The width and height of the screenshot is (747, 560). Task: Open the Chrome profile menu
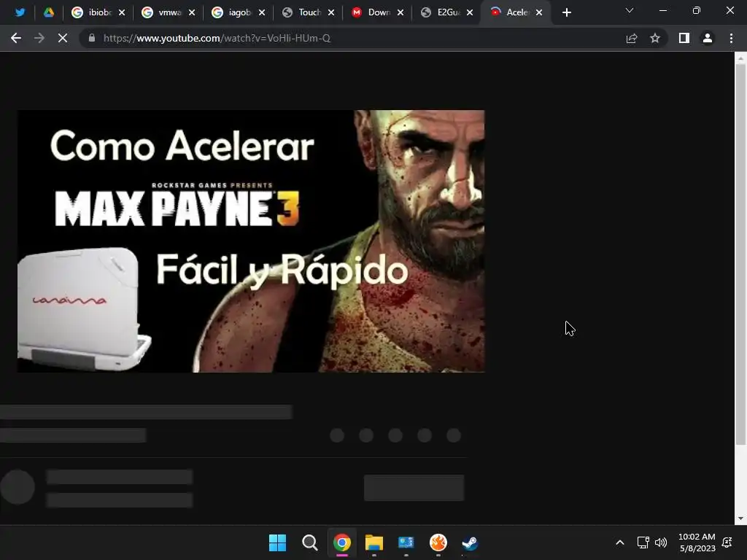click(x=708, y=38)
